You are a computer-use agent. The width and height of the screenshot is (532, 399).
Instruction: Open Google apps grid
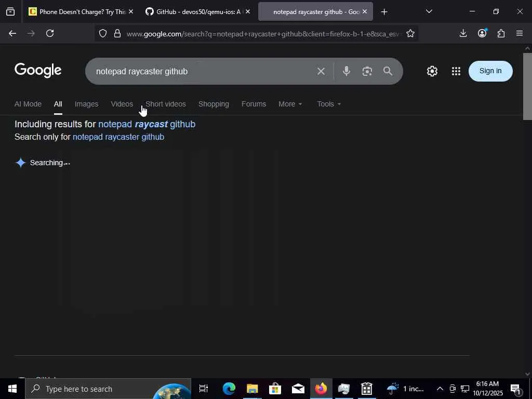[x=456, y=71]
